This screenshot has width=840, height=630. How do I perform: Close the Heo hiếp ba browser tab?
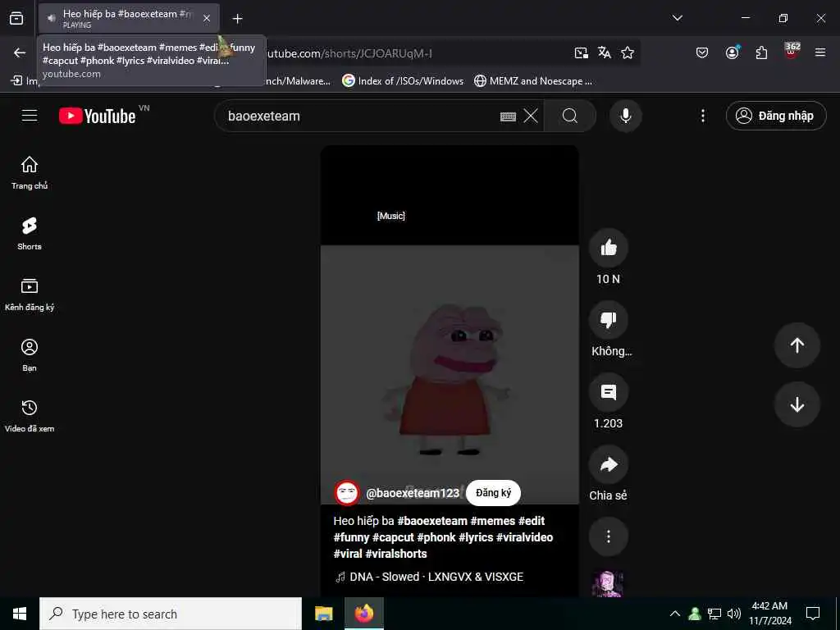tap(207, 18)
